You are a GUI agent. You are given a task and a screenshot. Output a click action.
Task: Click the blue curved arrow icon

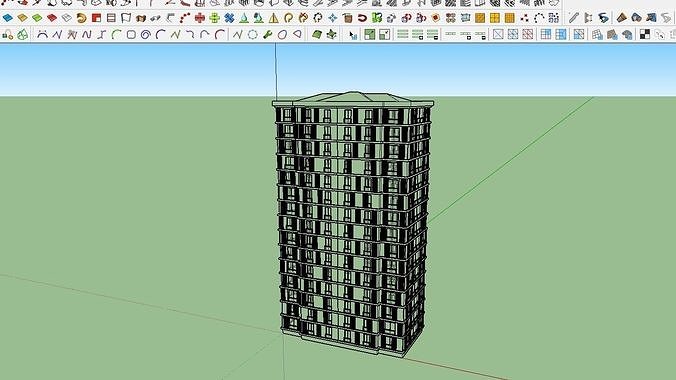(603, 18)
